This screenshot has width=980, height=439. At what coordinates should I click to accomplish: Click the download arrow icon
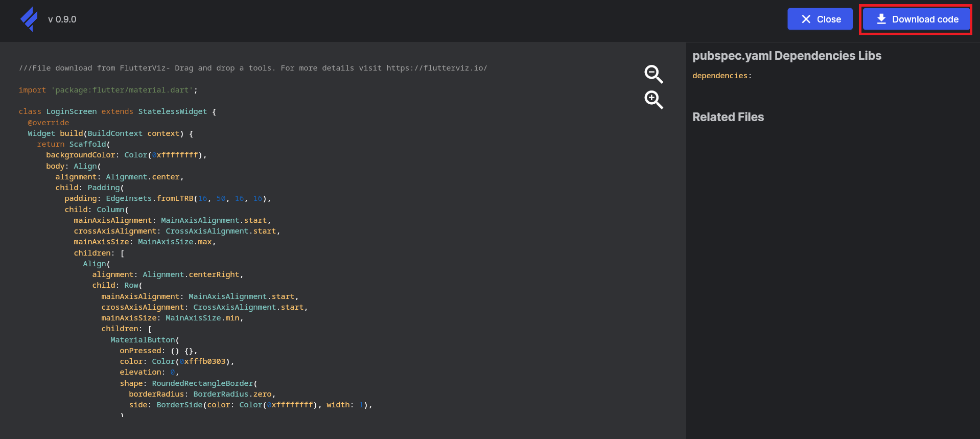(x=881, y=19)
